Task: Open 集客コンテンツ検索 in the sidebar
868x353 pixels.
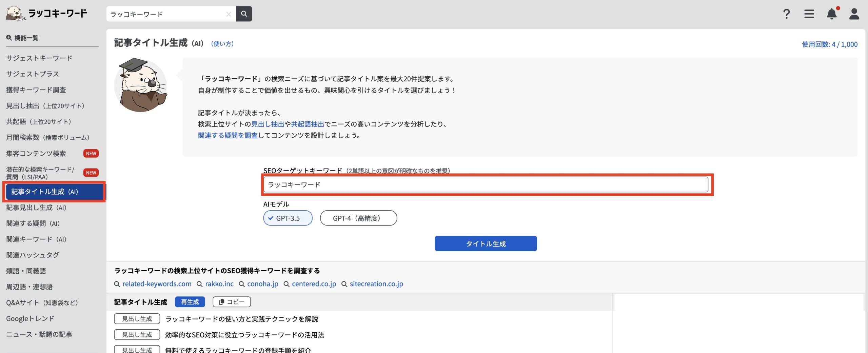Action: pyautogui.click(x=36, y=154)
